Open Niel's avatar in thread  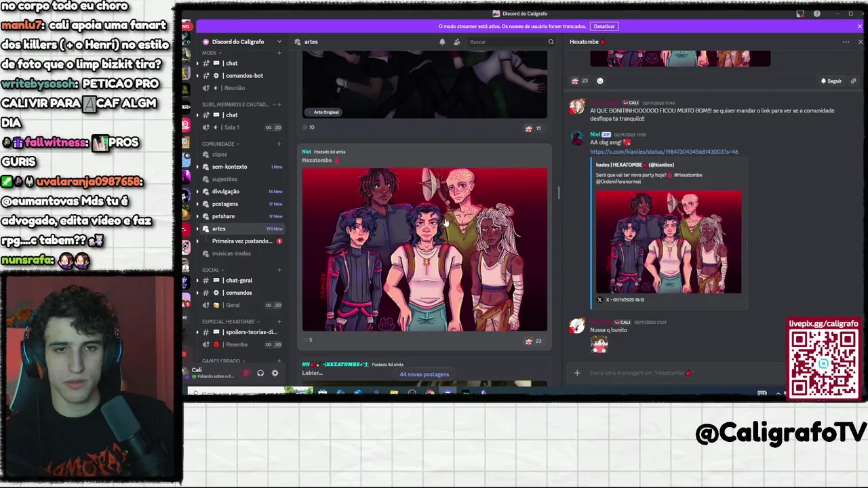(577, 138)
